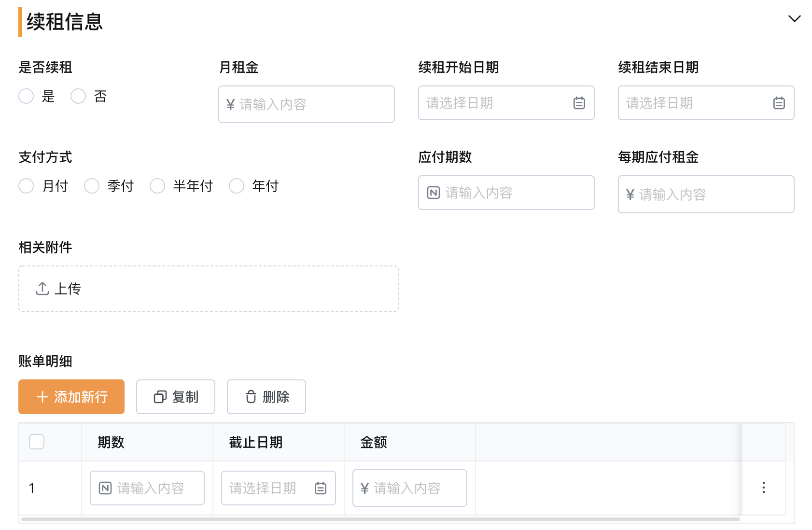The height and width of the screenshot is (530, 812).
Task: Choose 年付 payment method
Action: pyautogui.click(x=237, y=186)
